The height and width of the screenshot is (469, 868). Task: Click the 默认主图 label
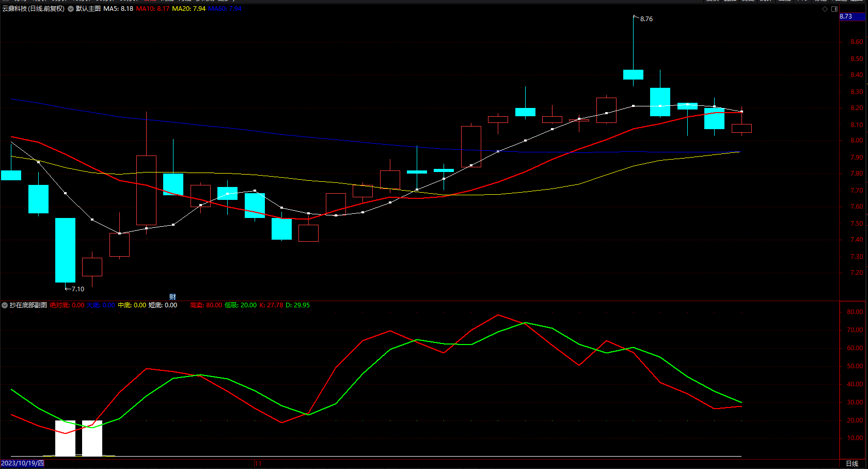tap(88, 9)
